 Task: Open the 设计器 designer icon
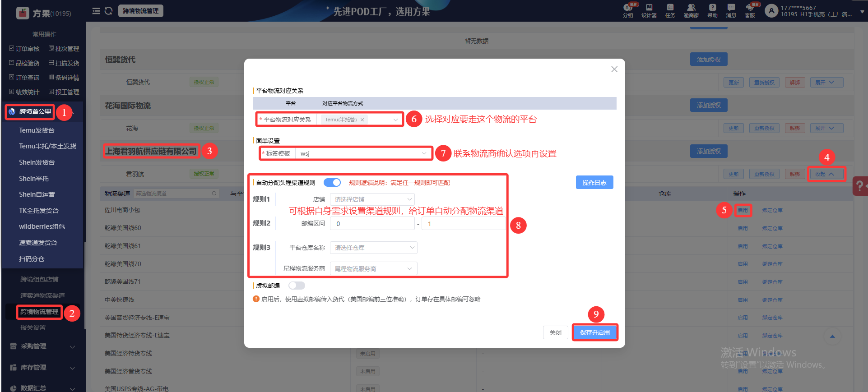tap(649, 10)
